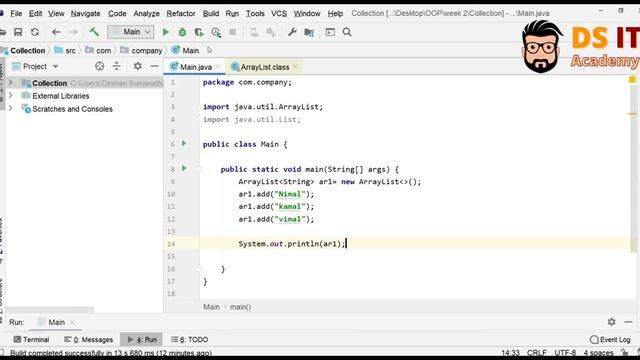640x360 pixels.
Task: Open the Event Log
Action: pos(610,340)
